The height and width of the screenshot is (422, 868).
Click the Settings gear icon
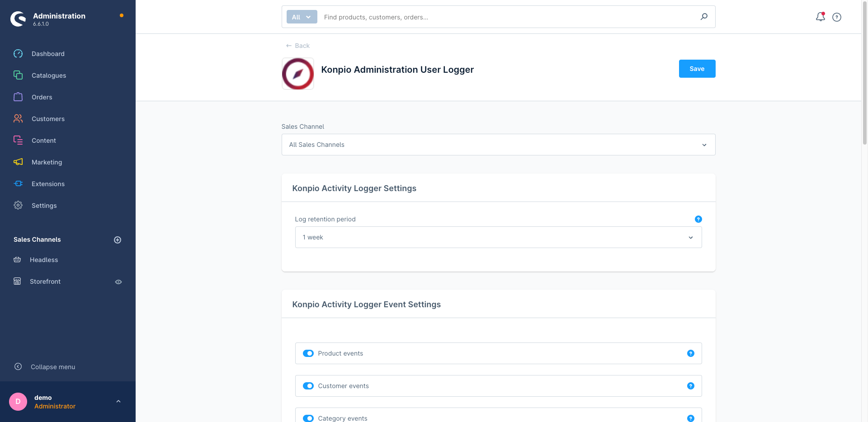pyautogui.click(x=18, y=205)
